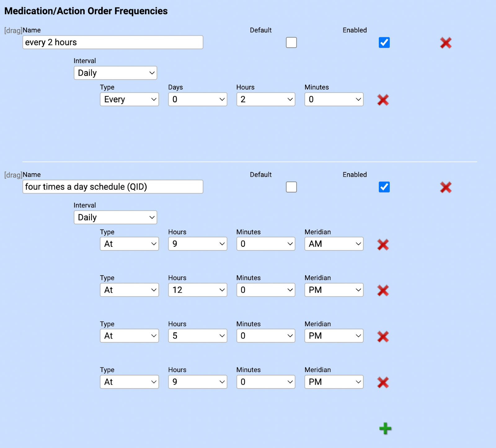The image size is (496, 448).
Task: Remove the 5 PM schedule row
Action: coord(383,336)
